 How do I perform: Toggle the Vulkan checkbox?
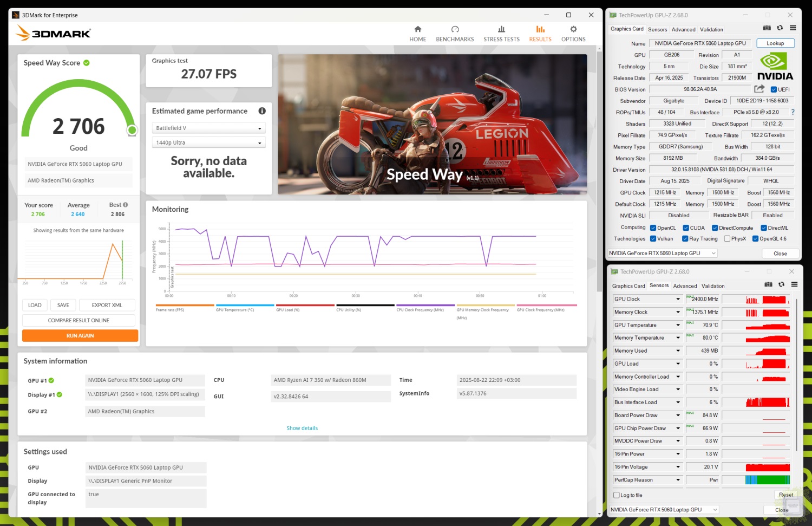click(x=653, y=238)
